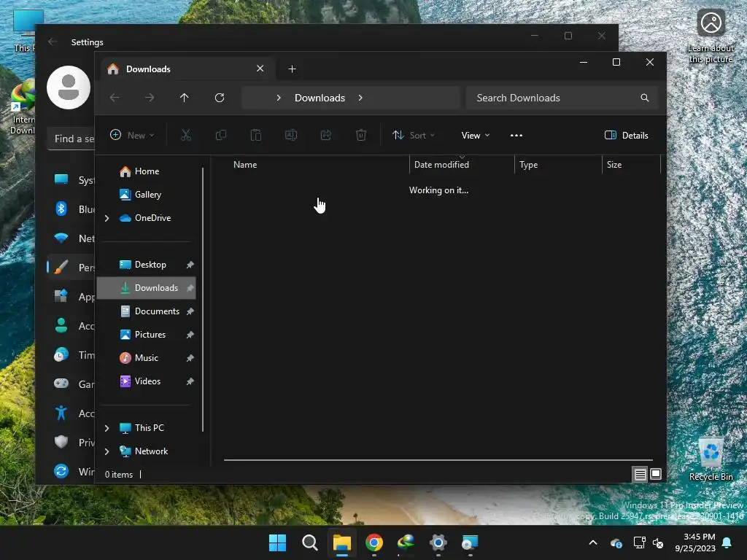Click the Forward arrow in File Explorer
The width and height of the screenshot is (747, 560).
(x=150, y=98)
